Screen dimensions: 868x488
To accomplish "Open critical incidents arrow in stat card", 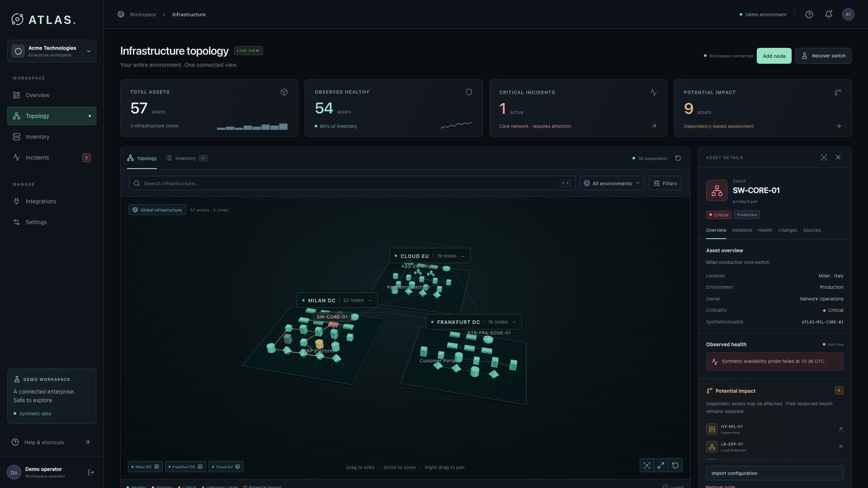I will coord(654,127).
